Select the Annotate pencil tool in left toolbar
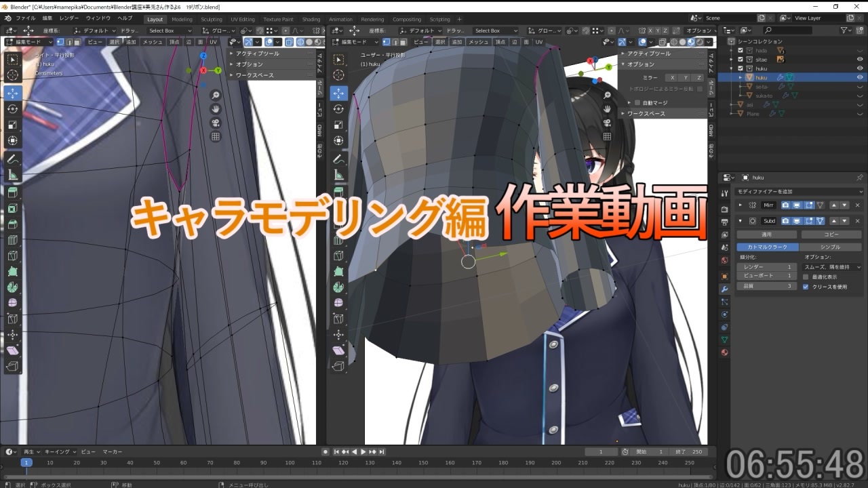The image size is (868, 488). [x=12, y=159]
